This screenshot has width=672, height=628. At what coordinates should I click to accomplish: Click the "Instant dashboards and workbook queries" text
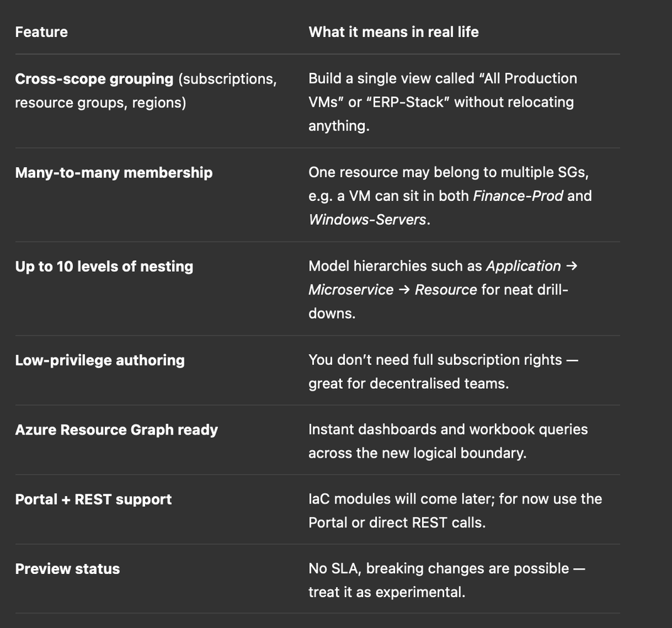[x=448, y=430]
